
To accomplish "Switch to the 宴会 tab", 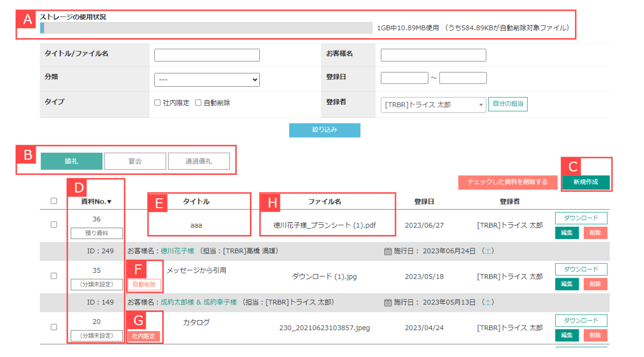I will [x=135, y=161].
